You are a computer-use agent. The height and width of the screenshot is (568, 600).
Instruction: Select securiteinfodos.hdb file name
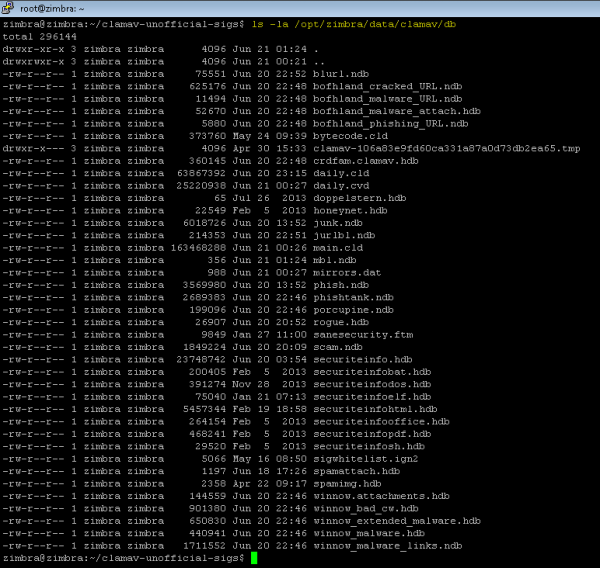point(372,384)
